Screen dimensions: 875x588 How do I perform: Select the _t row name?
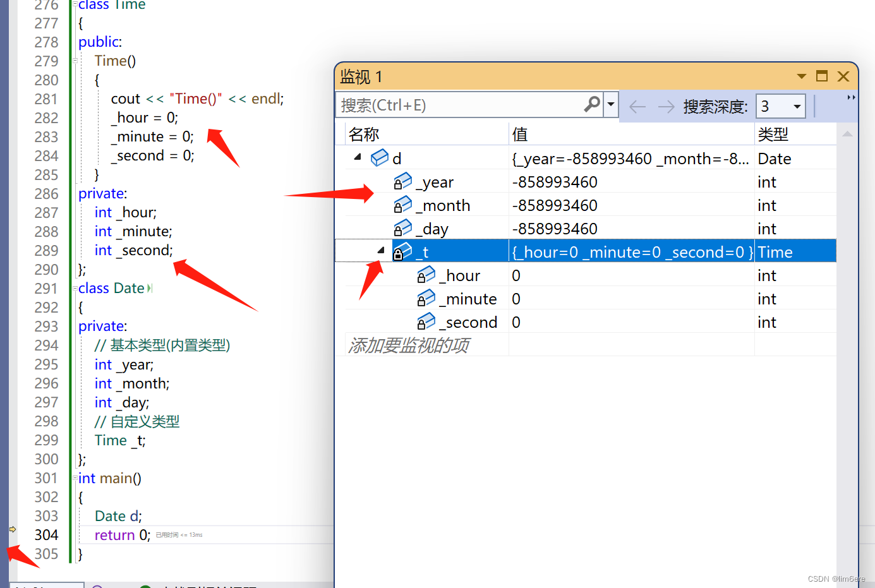422,253
